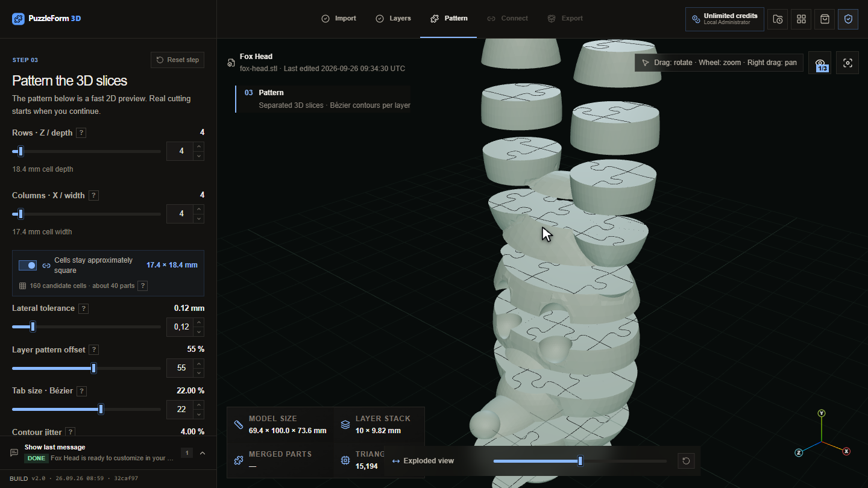Reset the exploded view slider
868x488 pixels.
click(686, 461)
